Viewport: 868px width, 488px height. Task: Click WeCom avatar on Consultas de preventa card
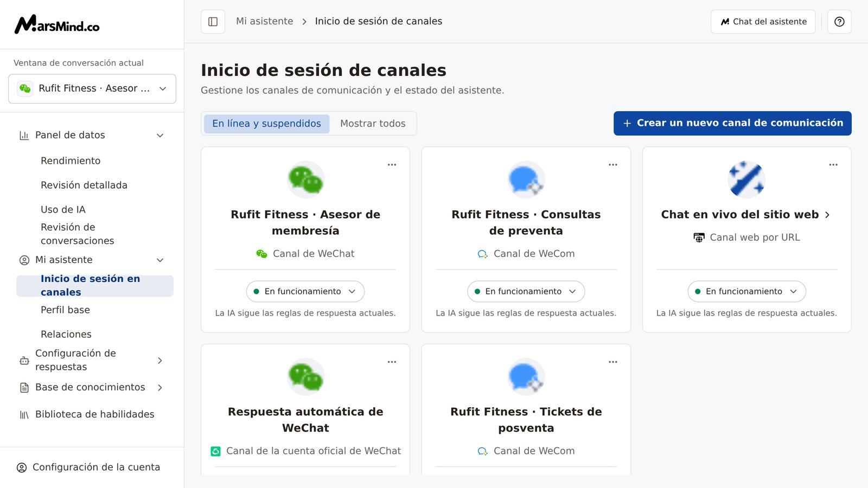(x=526, y=179)
